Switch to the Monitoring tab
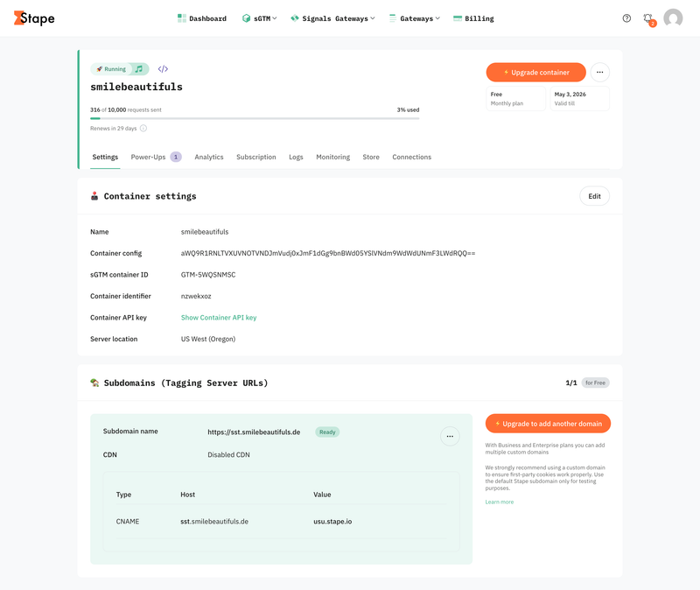This screenshot has height=590, width=700. tap(333, 157)
